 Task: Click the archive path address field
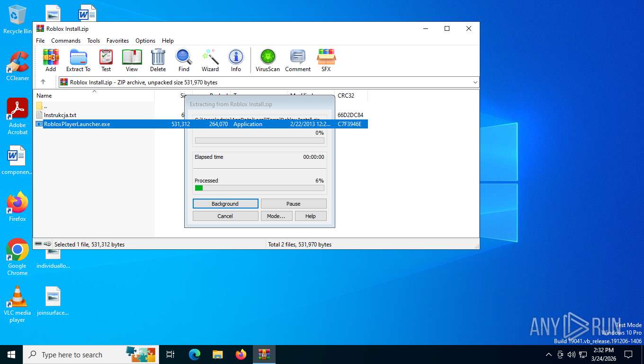268,82
